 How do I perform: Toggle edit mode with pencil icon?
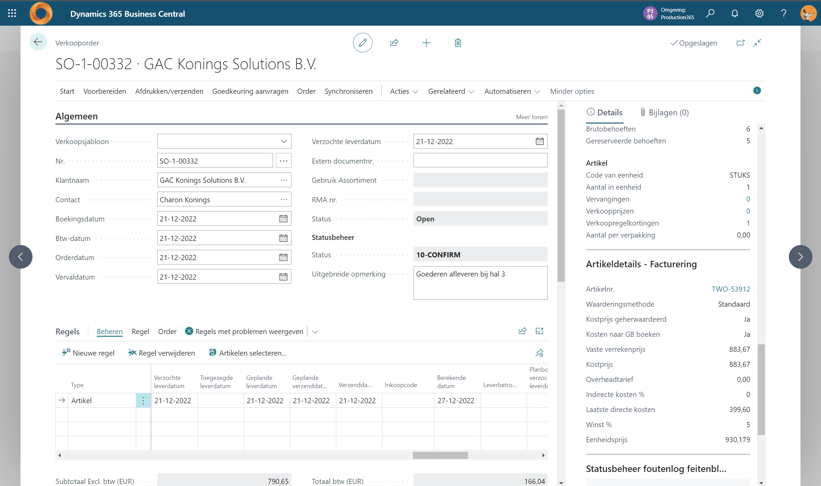(362, 42)
